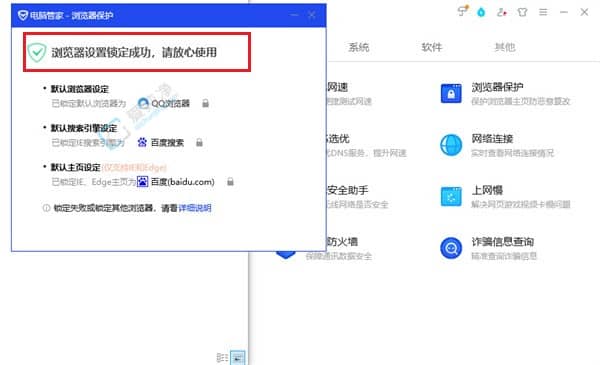Toggle the lock beside 百度(baidu.com)
The width and height of the screenshot is (600, 365).
coord(230,181)
